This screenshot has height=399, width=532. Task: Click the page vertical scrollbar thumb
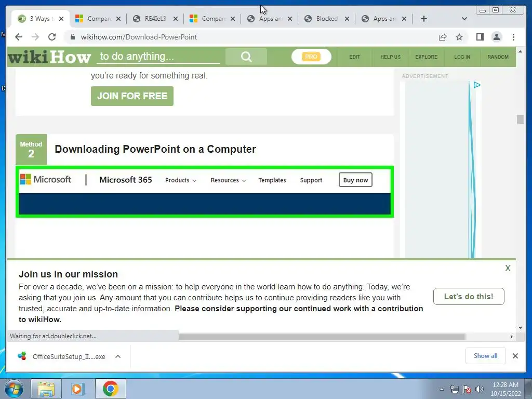point(520,119)
